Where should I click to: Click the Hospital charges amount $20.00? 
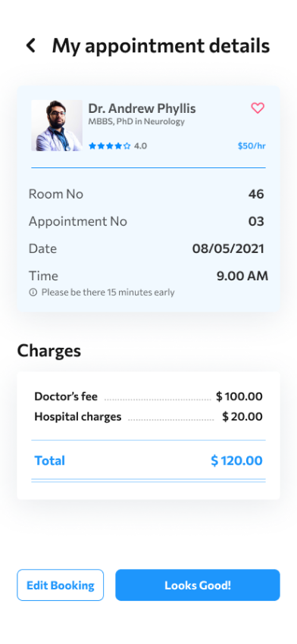coord(242,417)
